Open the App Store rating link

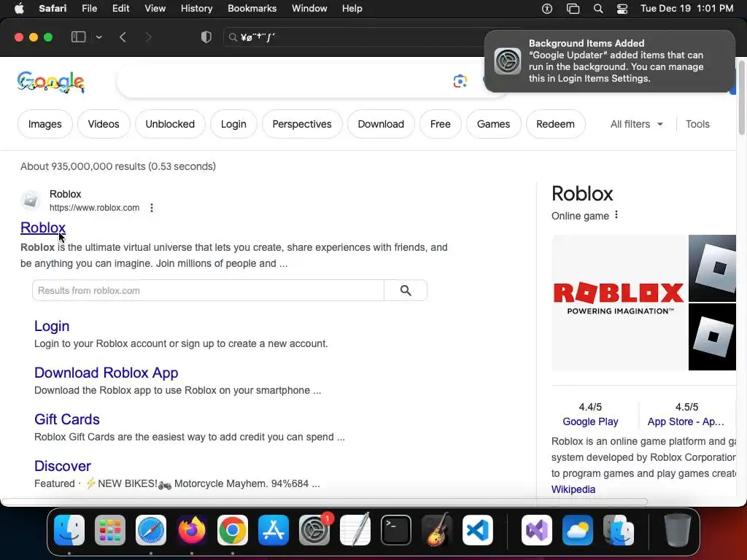(x=686, y=421)
